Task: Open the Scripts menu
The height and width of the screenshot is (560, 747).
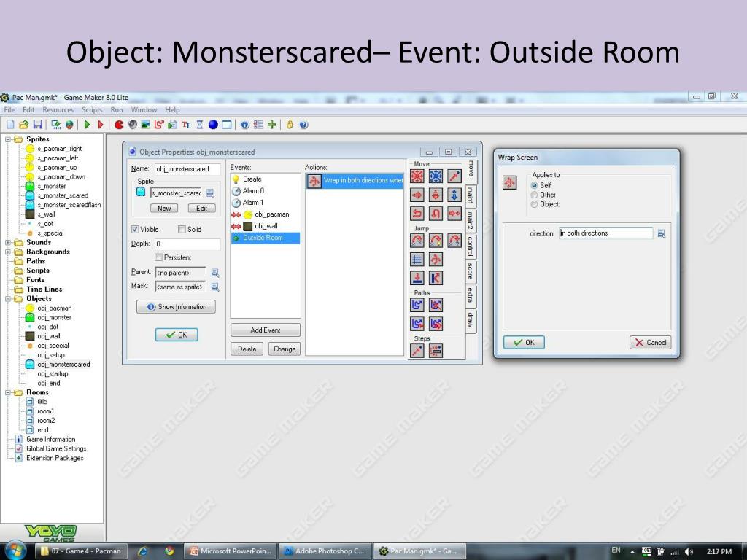Action: point(92,109)
